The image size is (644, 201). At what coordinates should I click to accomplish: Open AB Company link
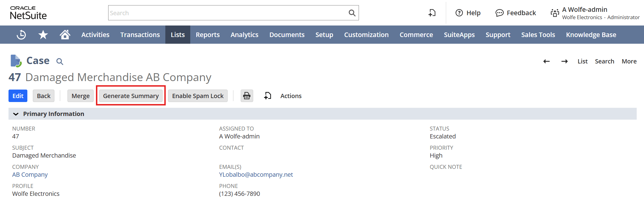click(30, 174)
